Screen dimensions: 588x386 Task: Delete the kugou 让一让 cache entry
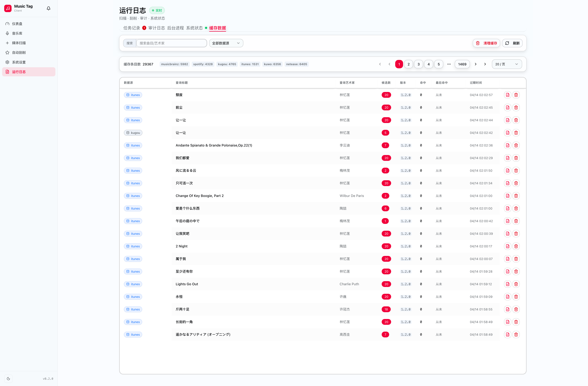(516, 133)
